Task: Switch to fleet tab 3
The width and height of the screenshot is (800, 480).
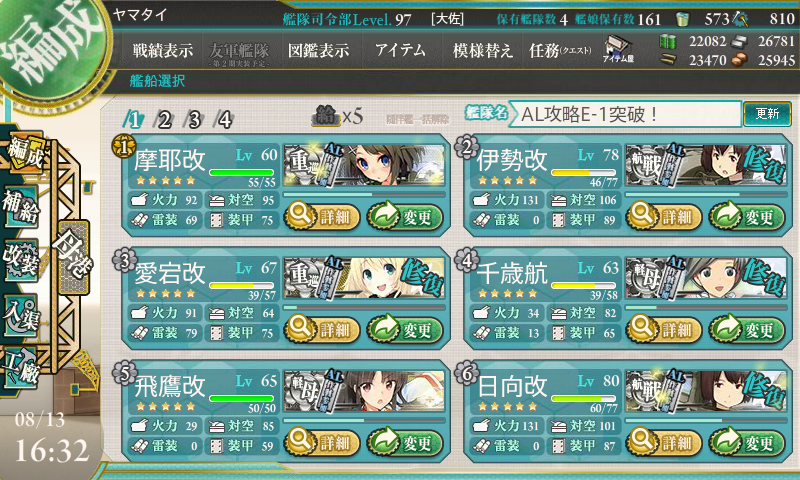Action: [x=194, y=120]
